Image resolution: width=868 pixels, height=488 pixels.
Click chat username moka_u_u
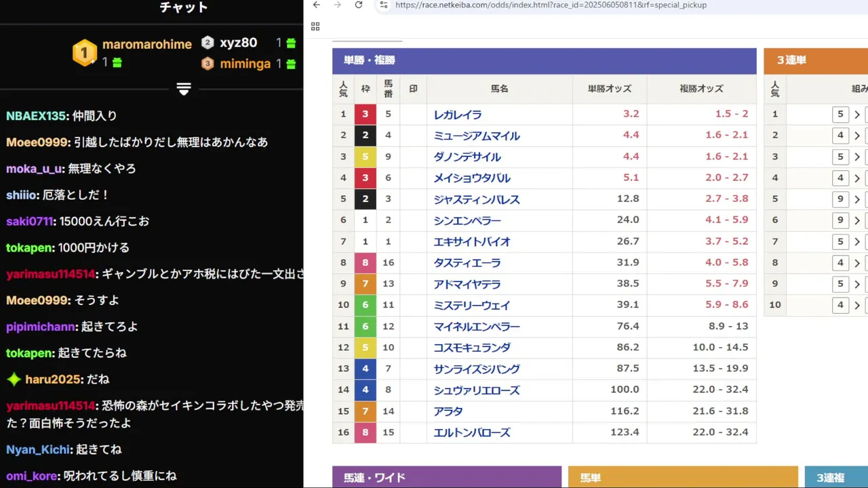(x=34, y=169)
